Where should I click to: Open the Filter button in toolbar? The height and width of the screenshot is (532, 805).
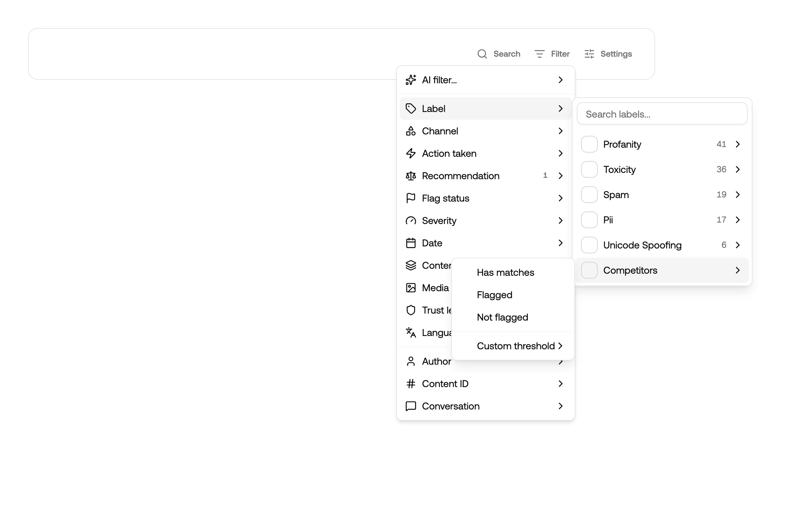[552, 54]
